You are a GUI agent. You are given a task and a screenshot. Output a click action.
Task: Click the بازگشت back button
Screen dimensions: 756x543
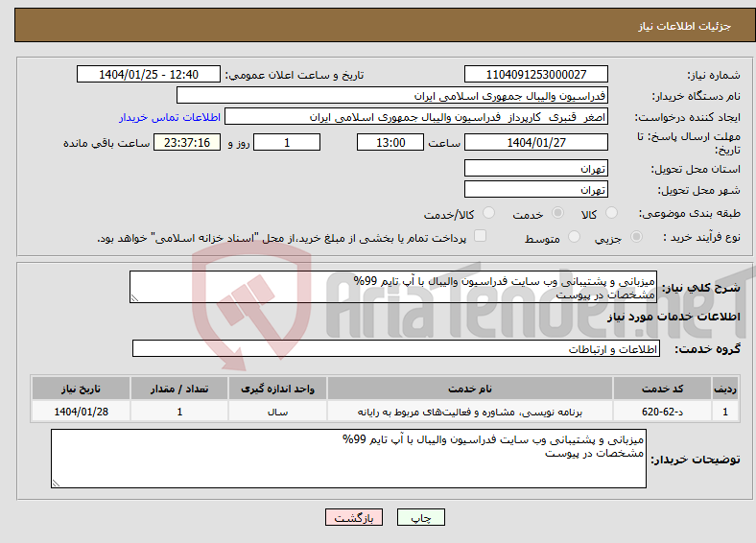tap(354, 517)
